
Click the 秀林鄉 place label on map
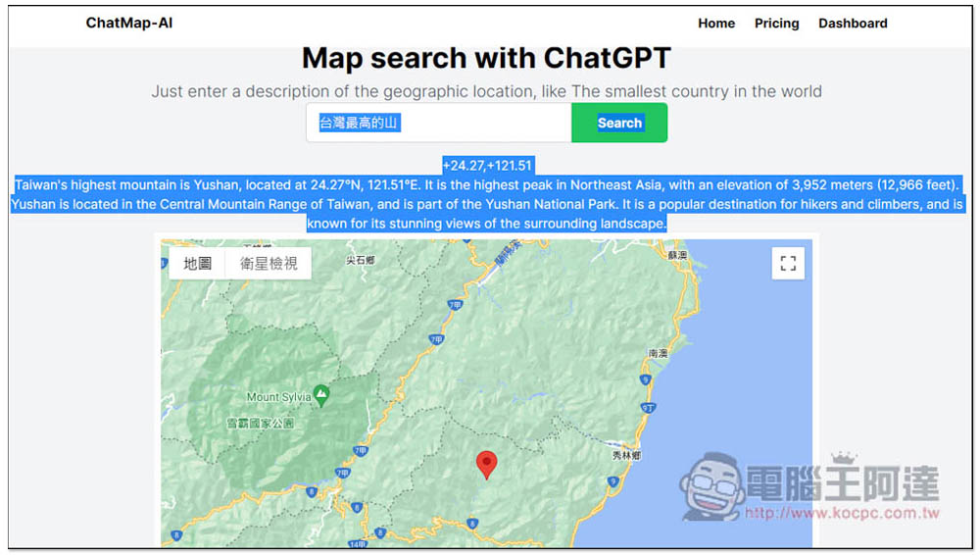626,456
